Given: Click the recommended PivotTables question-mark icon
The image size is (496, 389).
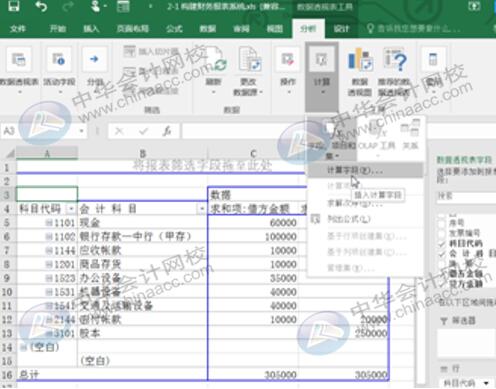Looking at the screenshot, I should [395, 60].
